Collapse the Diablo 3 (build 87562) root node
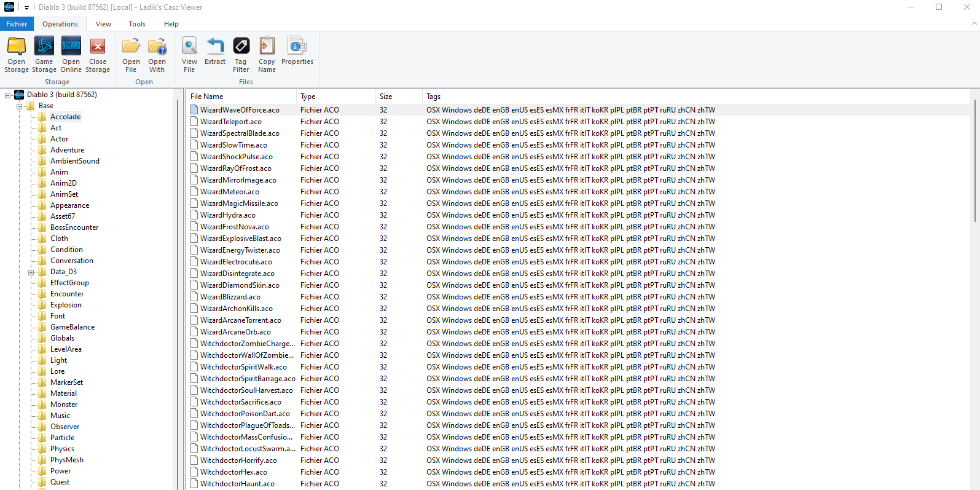980x490 pixels. click(8, 95)
